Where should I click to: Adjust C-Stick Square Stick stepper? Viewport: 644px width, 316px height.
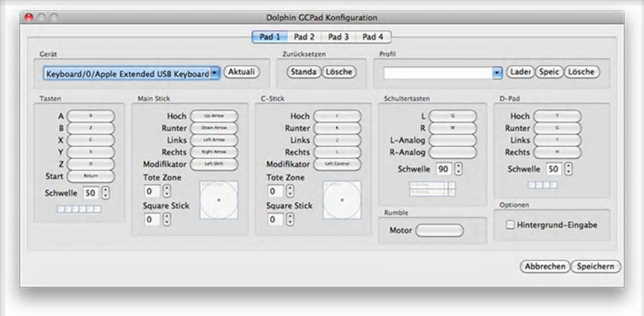click(x=290, y=219)
